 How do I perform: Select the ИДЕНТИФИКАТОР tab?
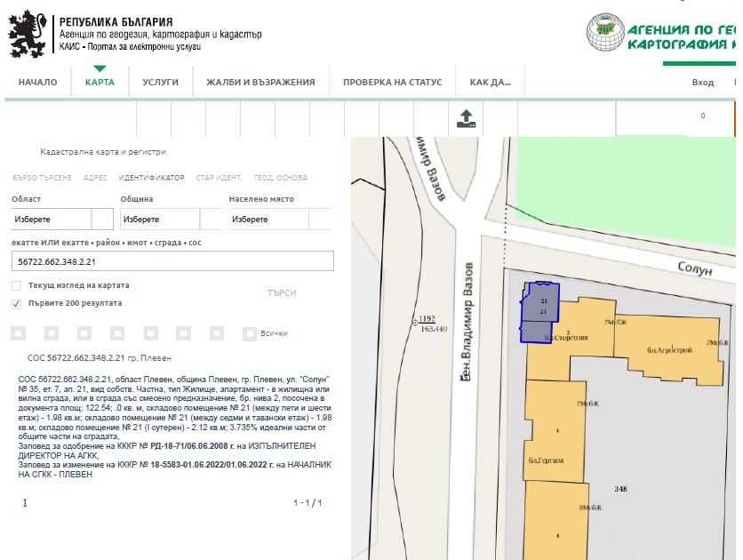point(152,178)
